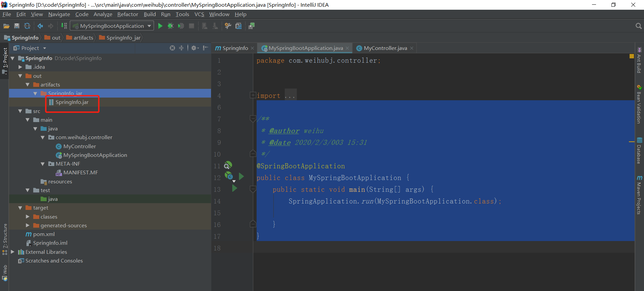Click Spring bean gutter icon on line 11
This screenshot has height=291, width=644.
coord(228,165)
